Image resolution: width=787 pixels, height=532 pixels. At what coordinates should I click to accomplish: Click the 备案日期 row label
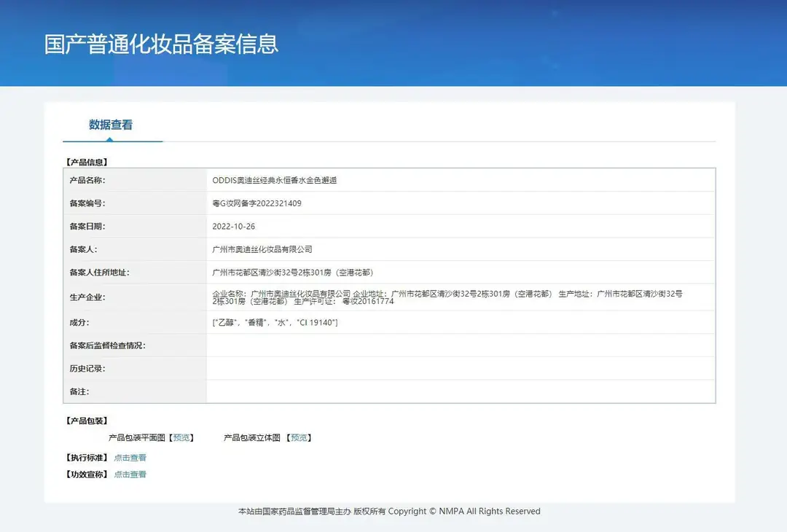[x=87, y=227]
